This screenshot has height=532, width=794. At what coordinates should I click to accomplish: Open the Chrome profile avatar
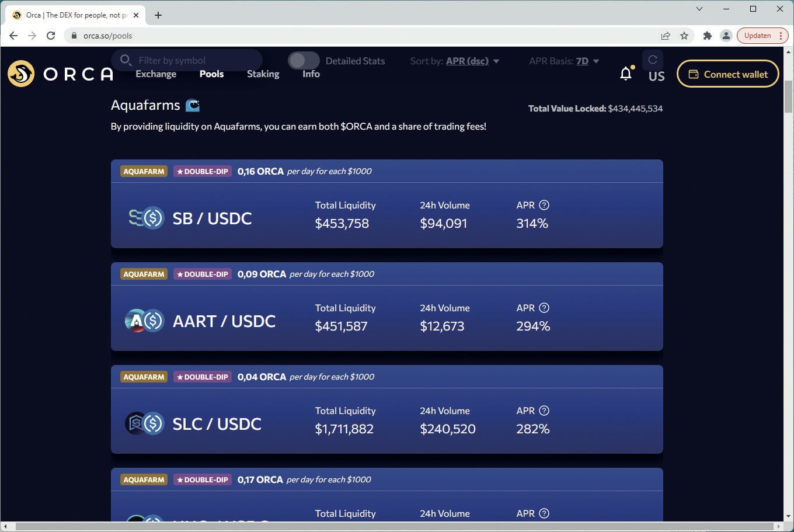[x=726, y=36]
